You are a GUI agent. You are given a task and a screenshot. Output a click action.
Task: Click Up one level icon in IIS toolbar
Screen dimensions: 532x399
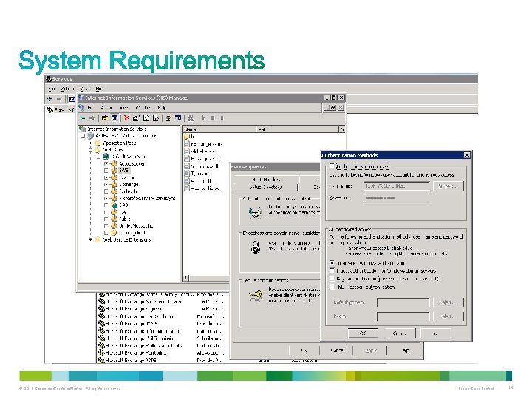[x=105, y=118]
